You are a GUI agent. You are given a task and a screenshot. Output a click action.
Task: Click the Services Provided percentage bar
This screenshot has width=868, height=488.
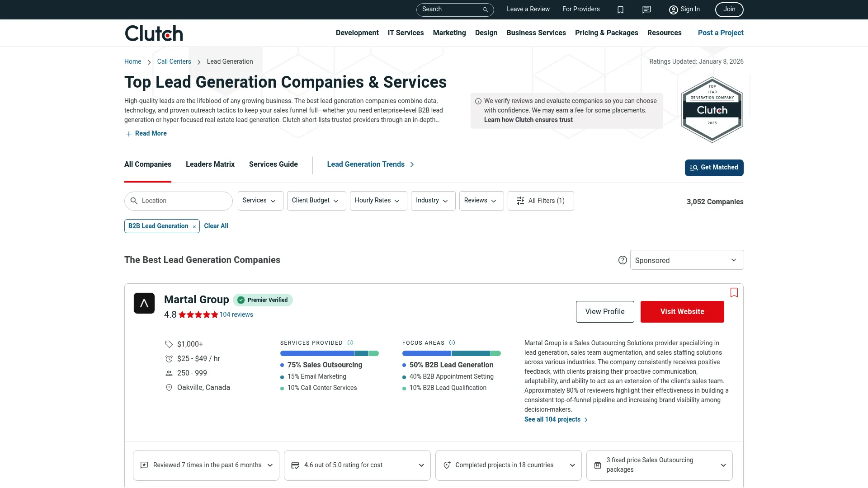pos(329,353)
